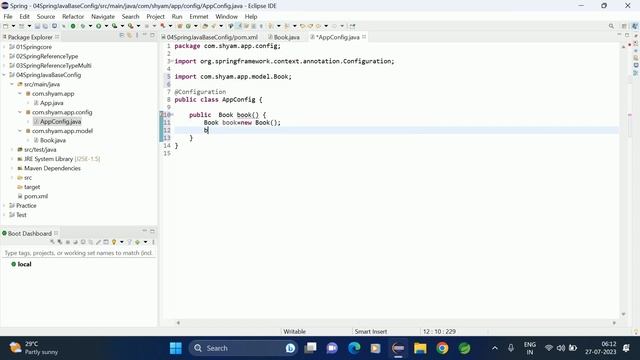This screenshot has width=640, height=360.
Task: Click the Save All toolbar icon
Action: (45, 26)
